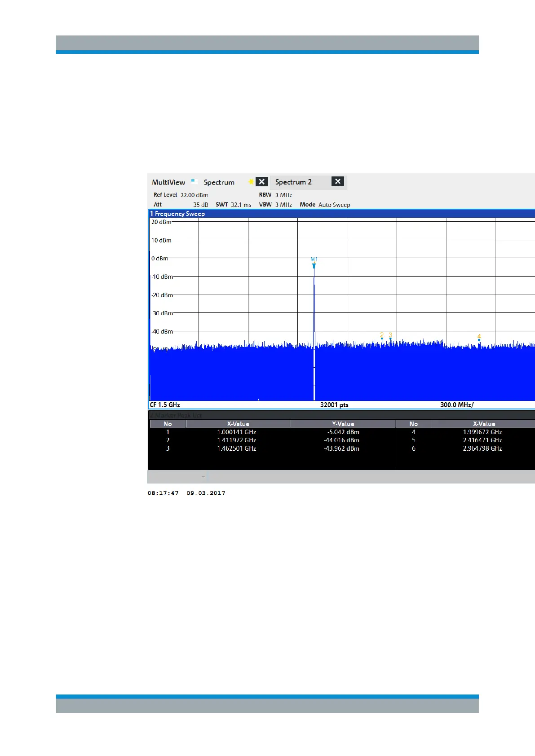Select the Spectrum tab

point(219,182)
